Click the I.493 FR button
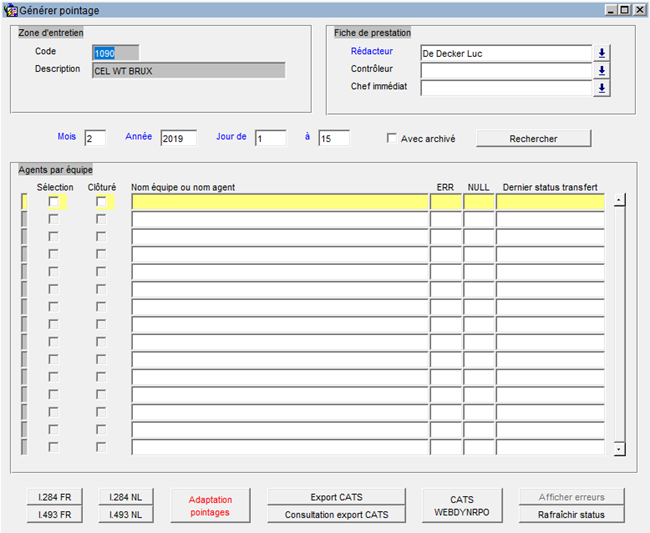 tap(55, 514)
